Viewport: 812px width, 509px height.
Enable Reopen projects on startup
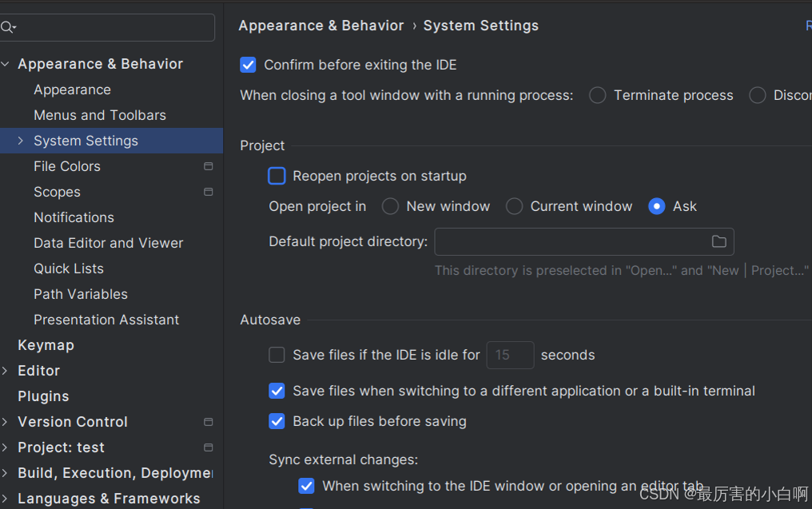(277, 176)
